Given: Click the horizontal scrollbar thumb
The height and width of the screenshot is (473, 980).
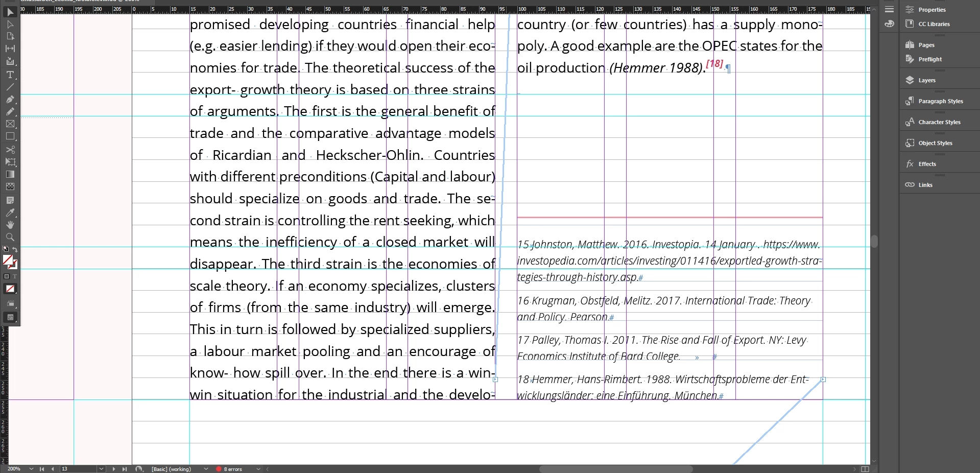Looking at the screenshot, I should (616, 469).
